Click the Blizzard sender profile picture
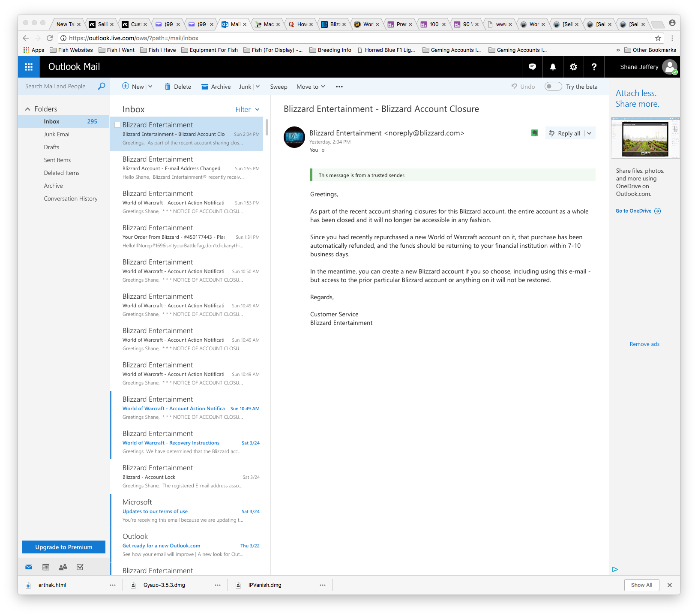The height and width of the screenshot is (616, 698). (x=294, y=137)
